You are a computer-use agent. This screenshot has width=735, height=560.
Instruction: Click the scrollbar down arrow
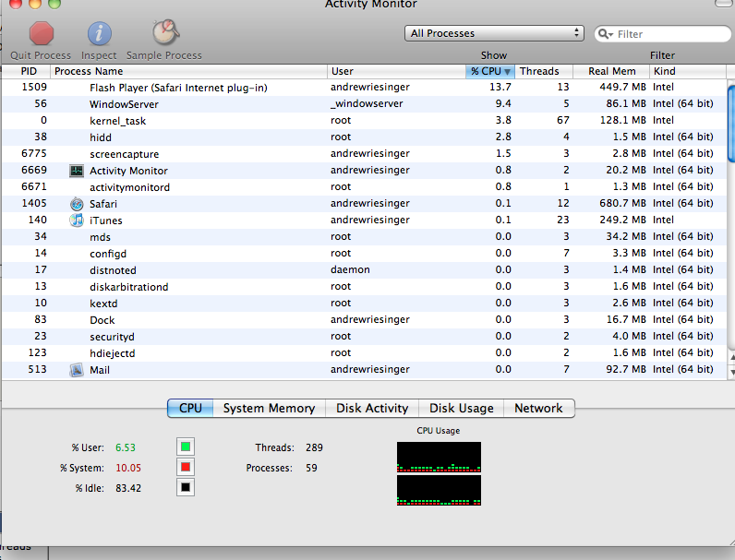tap(731, 373)
